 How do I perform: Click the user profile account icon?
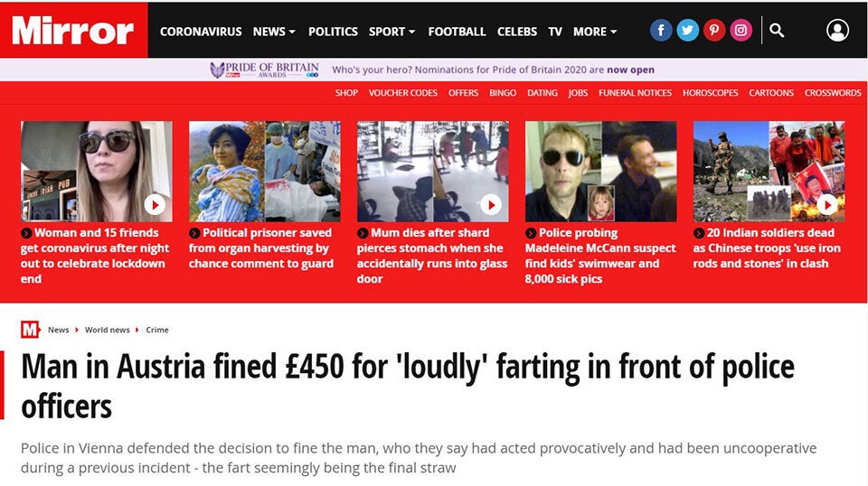pos(837,31)
